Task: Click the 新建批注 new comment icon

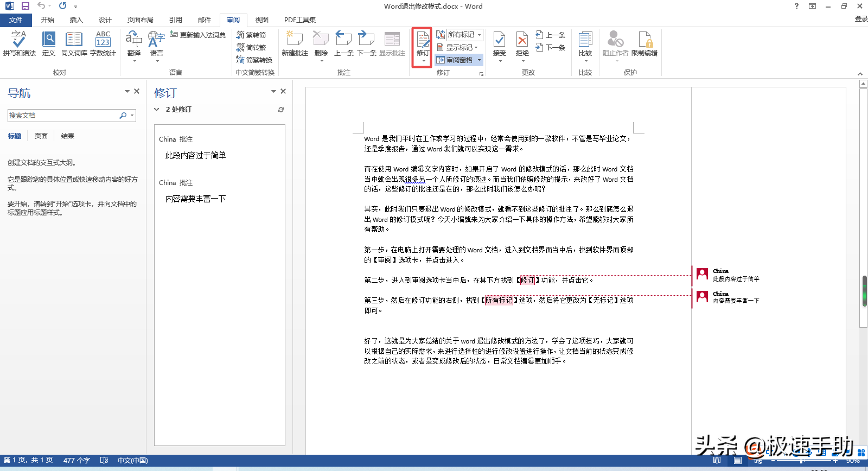Action: 295,43
